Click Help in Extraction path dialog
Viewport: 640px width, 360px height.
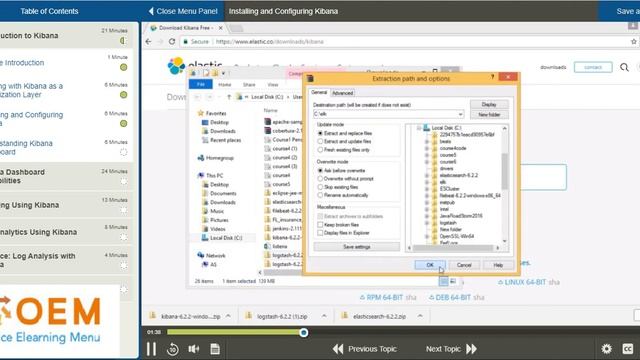498,265
